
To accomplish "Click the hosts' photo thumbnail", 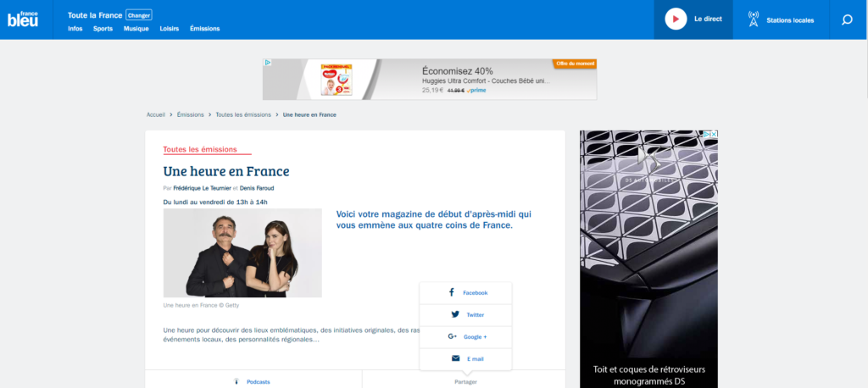I will [242, 253].
